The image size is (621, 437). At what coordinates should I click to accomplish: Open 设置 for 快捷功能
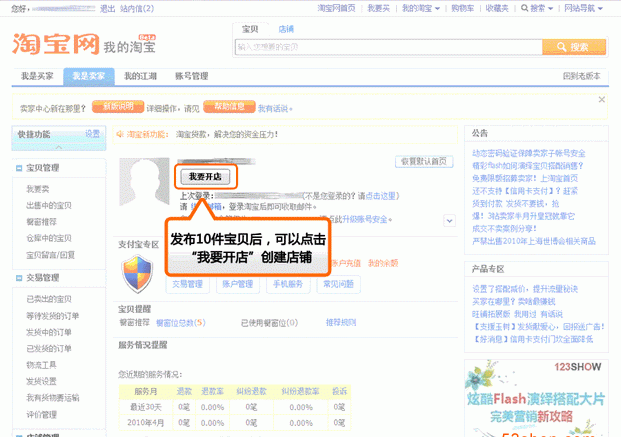pos(93,134)
